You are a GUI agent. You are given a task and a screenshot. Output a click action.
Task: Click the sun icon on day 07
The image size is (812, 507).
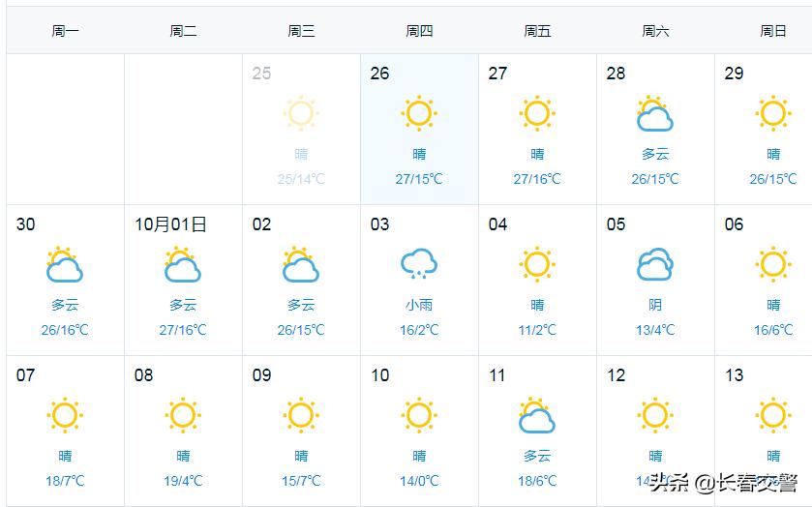[65, 415]
